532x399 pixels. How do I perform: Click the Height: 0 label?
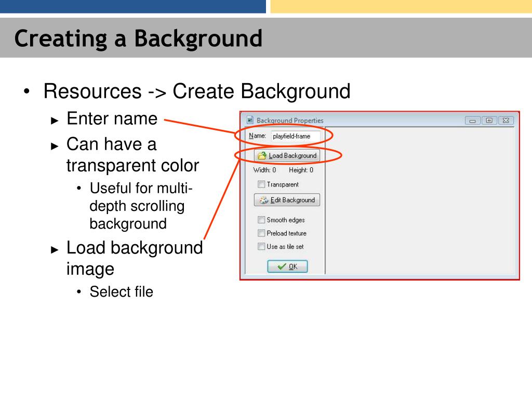301,170
